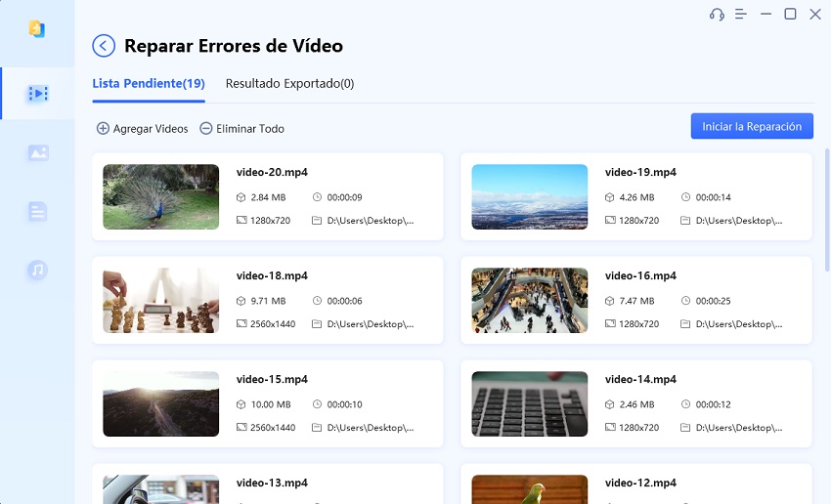
Task: Click the clock icon for video-18.mp4
Action: click(317, 301)
